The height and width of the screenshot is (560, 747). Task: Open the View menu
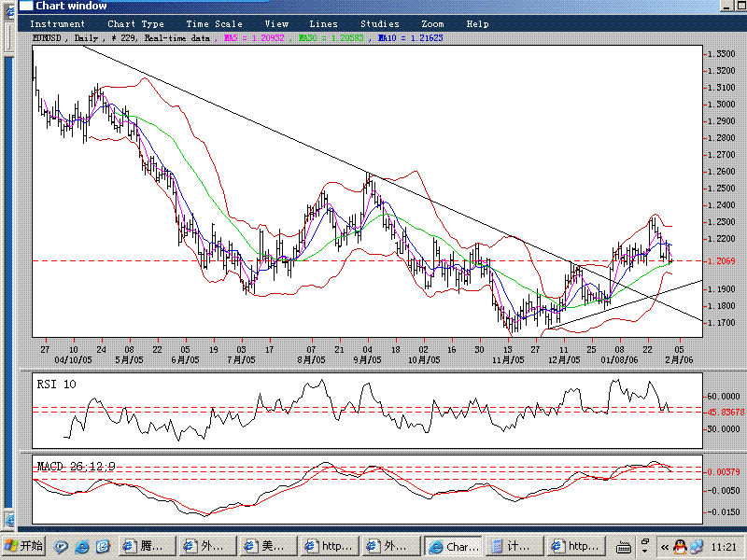pos(276,23)
